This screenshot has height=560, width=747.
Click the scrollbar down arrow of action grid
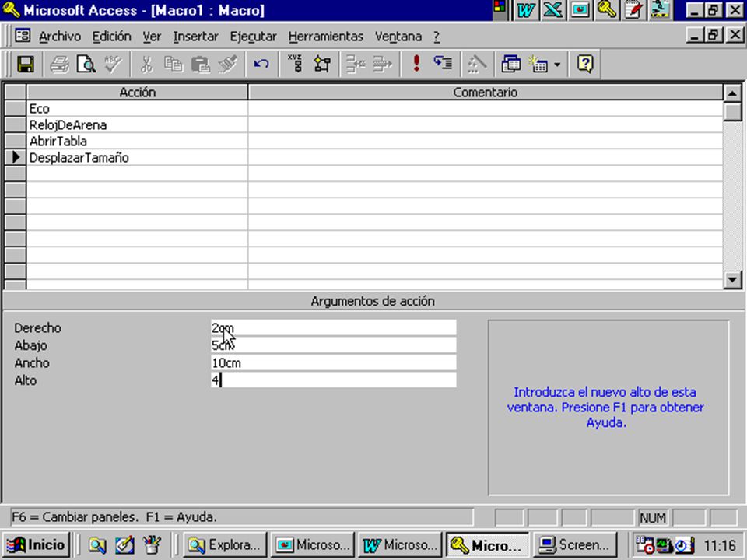pos(732,279)
